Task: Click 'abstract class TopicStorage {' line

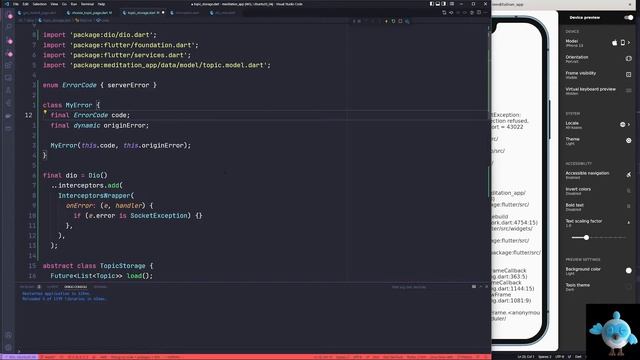Action: (x=98, y=266)
